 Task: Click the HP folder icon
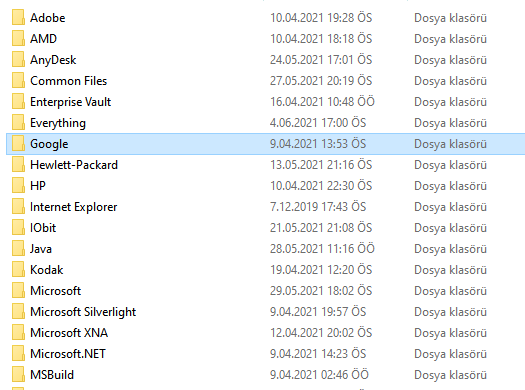[x=18, y=185]
